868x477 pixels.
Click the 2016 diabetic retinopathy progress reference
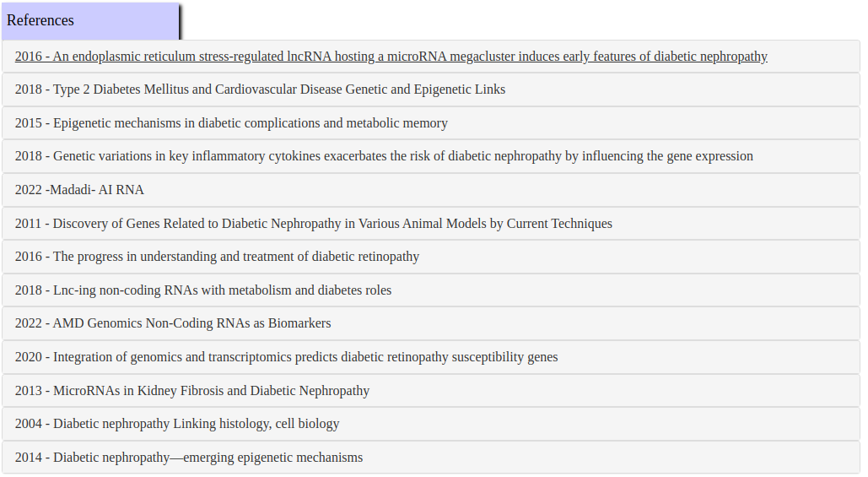pyautogui.click(x=217, y=257)
